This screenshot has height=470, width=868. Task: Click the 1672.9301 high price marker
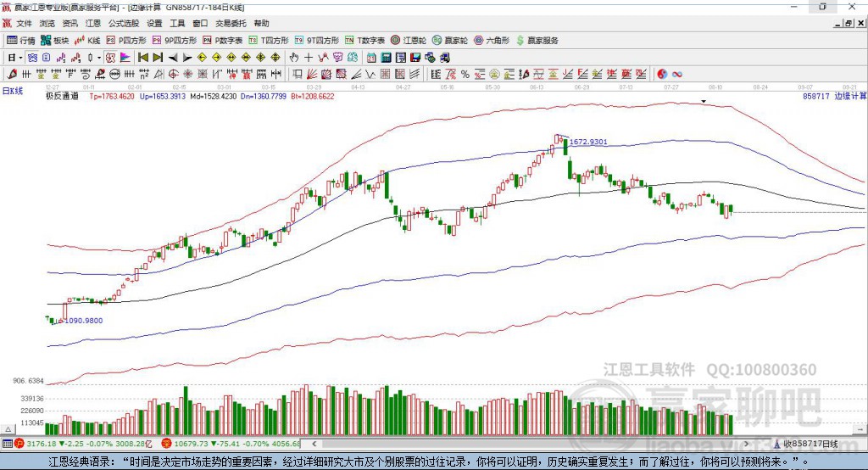coord(588,142)
